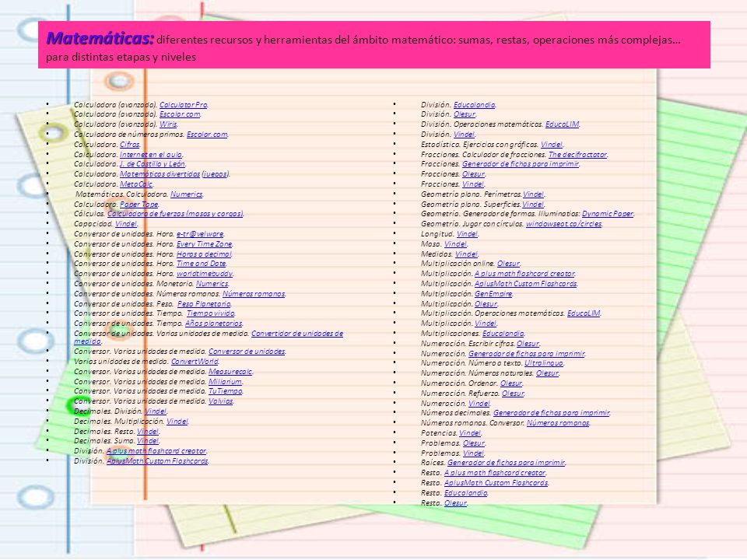The width and height of the screenshot is (747, 560).
Task: Open Olesur link in the Resta row
Action: click(x=456, y=503)
